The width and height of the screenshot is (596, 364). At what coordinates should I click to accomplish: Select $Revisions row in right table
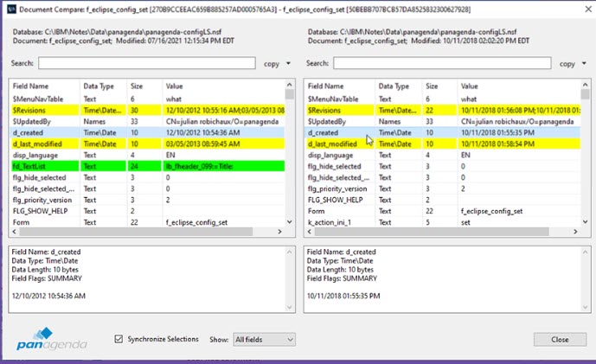tap(443, 110)
